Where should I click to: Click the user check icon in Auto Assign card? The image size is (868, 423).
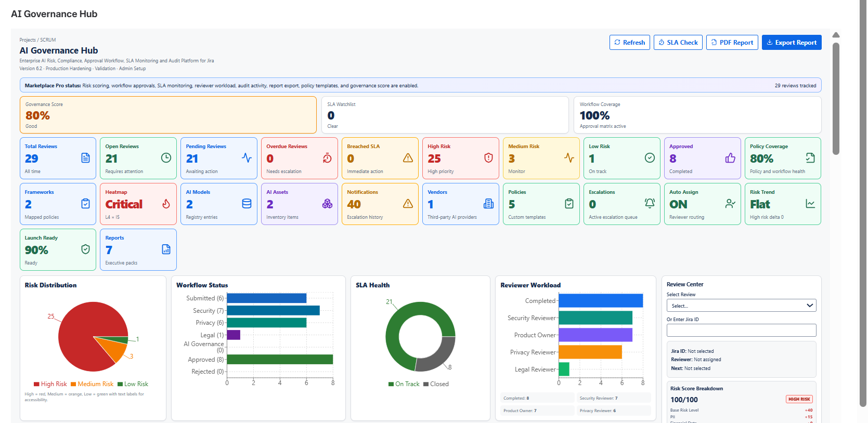coord(730,204)
